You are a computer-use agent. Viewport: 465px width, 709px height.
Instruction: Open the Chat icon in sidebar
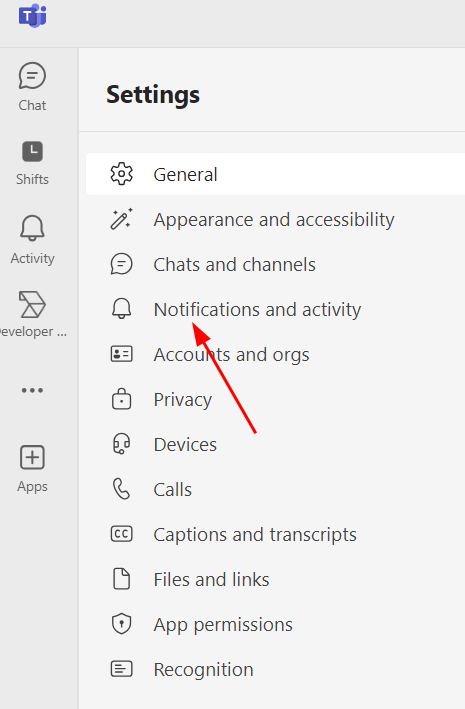[32, 76]
